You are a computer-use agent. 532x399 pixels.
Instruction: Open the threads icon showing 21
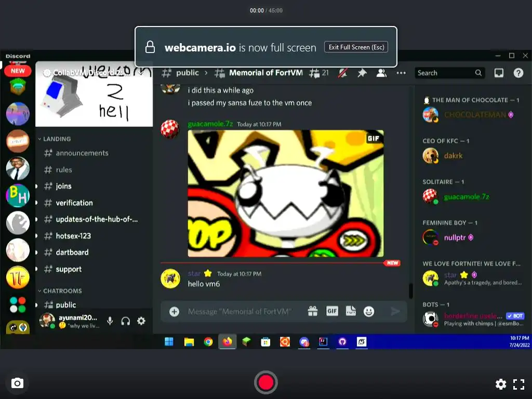pyautogui.click(x=319, y=73)
